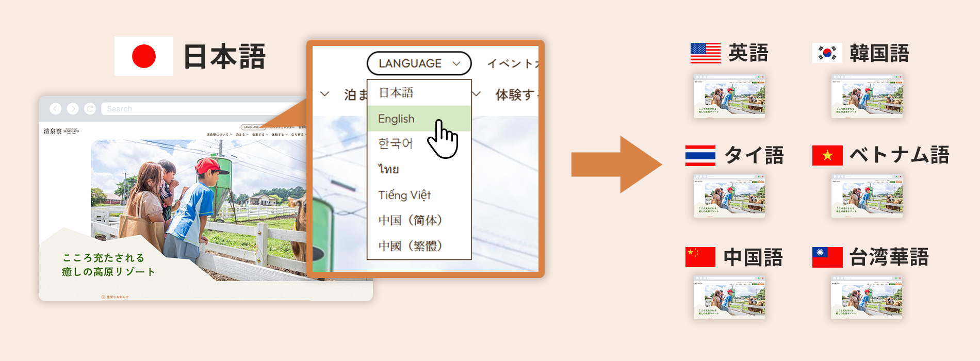The height and width of the screenshot is (361, 980).
Task: Select Tiếng Việt language option
Action: 419,195
